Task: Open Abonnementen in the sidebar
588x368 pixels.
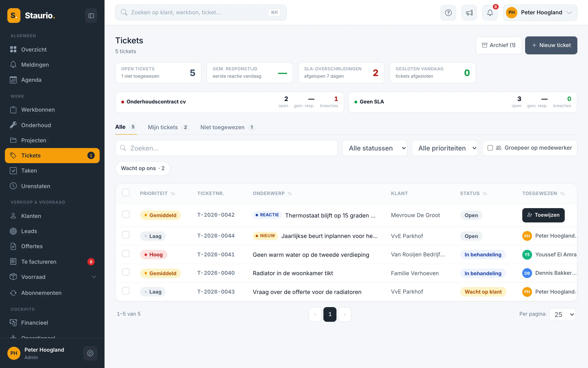Action: coord(52,293)
